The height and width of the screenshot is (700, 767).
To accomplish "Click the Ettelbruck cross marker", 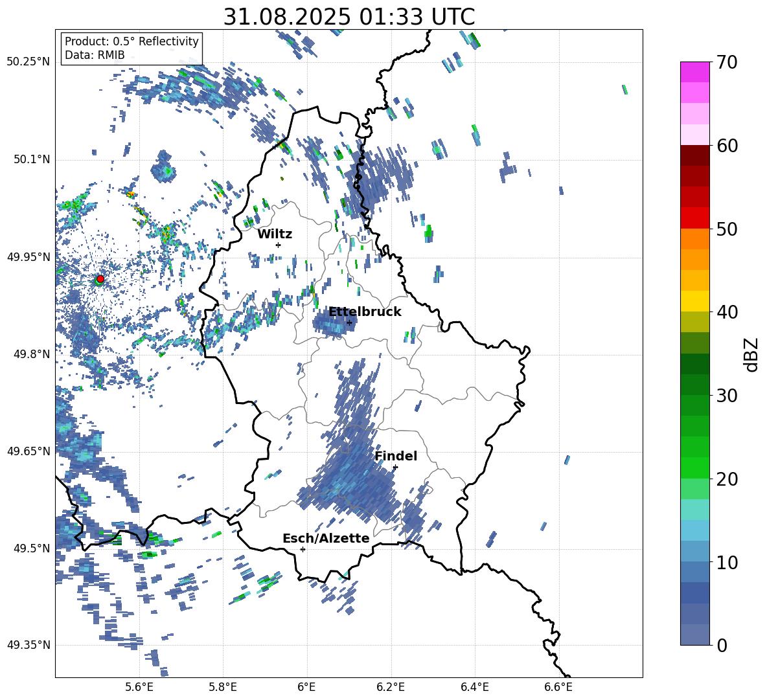I will pos(349,322).
